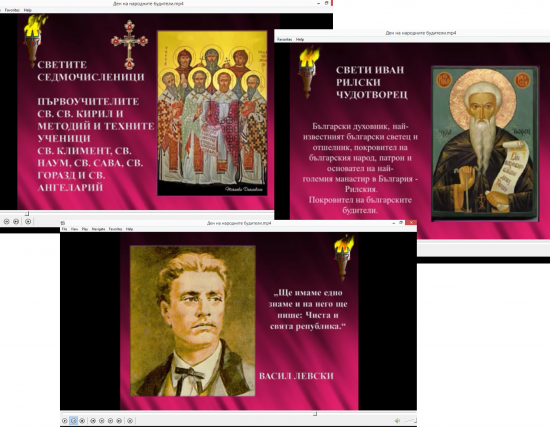
Task: Click the Vasil Levski portrait in the video
Action: click(193, 321)
